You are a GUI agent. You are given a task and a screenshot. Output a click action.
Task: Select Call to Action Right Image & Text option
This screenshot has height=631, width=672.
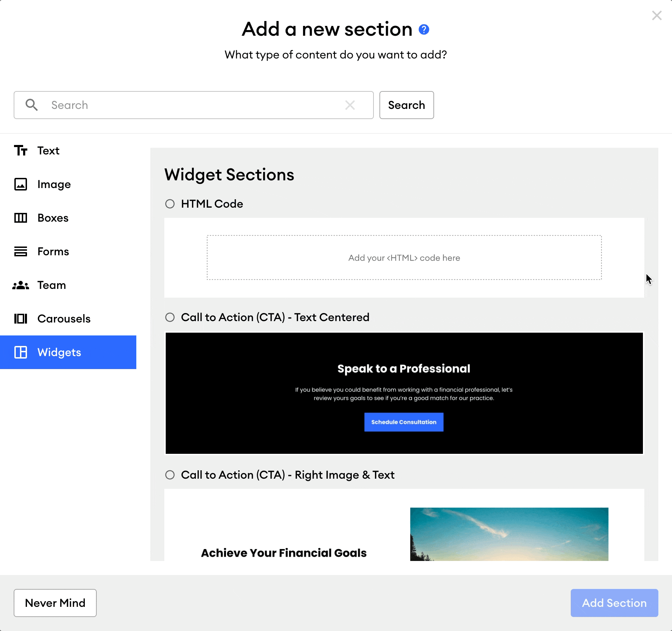pos(170,475)
